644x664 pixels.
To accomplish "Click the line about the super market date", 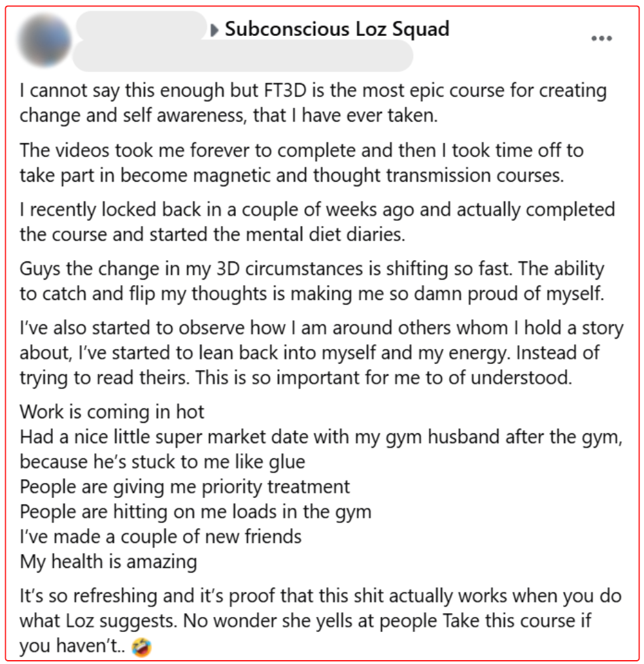I will (x=320, y=437).
